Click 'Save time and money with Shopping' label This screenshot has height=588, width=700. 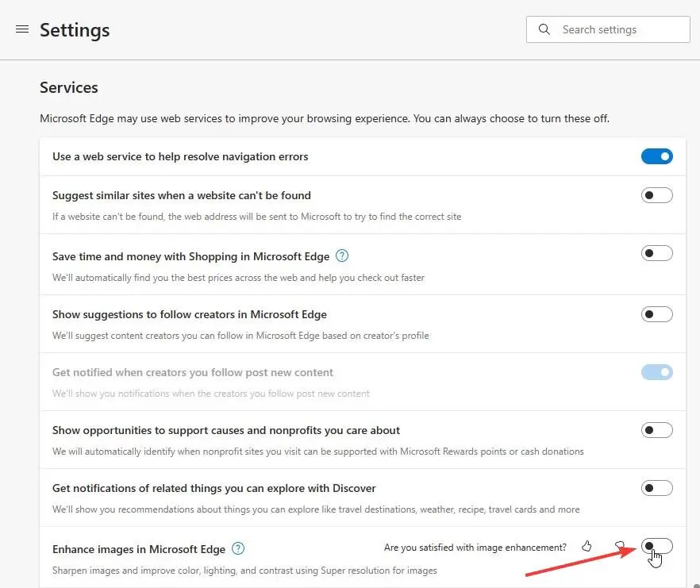(x=191, y=257)
